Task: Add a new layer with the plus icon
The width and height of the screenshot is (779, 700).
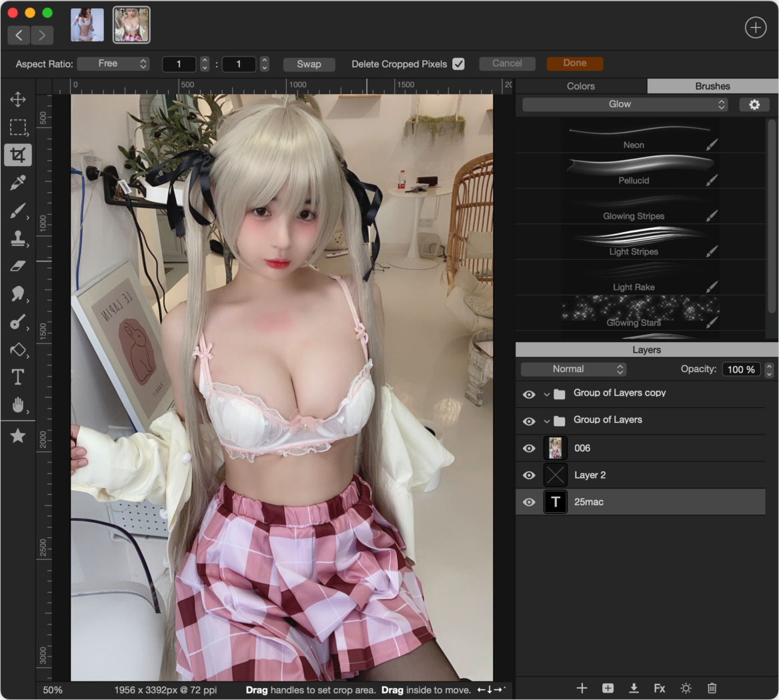Action: pyautogui.click(x=582, y=688)
